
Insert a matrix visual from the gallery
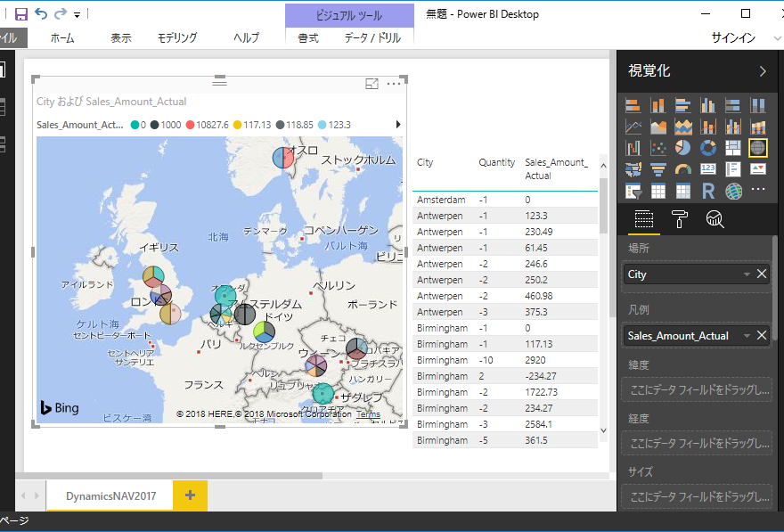coord(683,191)
